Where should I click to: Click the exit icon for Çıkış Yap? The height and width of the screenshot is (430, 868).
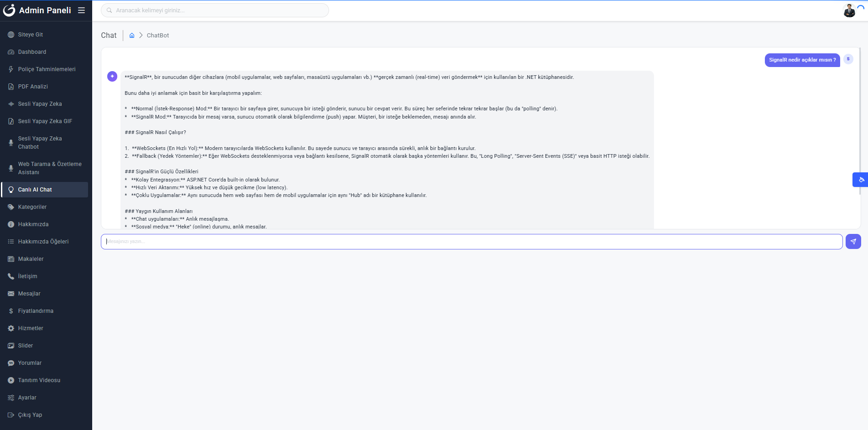11,415
